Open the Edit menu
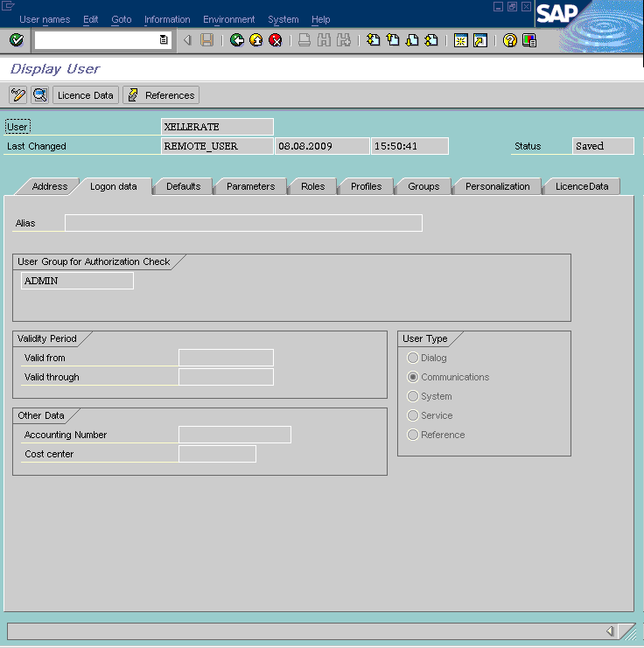This screenshot has height=648, width=644. point(91,19)
